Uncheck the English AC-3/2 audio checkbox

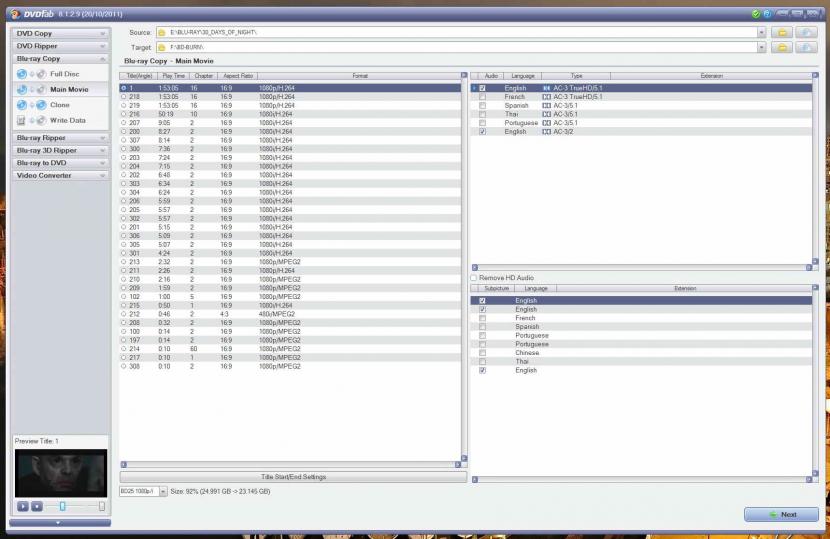pyautogui.click(x=482, y=131)
